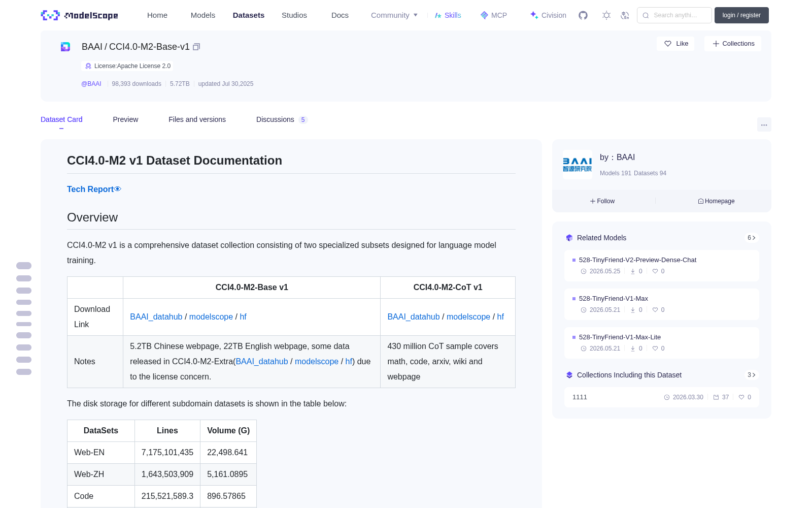Expand Collections Including this Dataset arrow
This screenshot has width=812, height=508.
[752, 375]
